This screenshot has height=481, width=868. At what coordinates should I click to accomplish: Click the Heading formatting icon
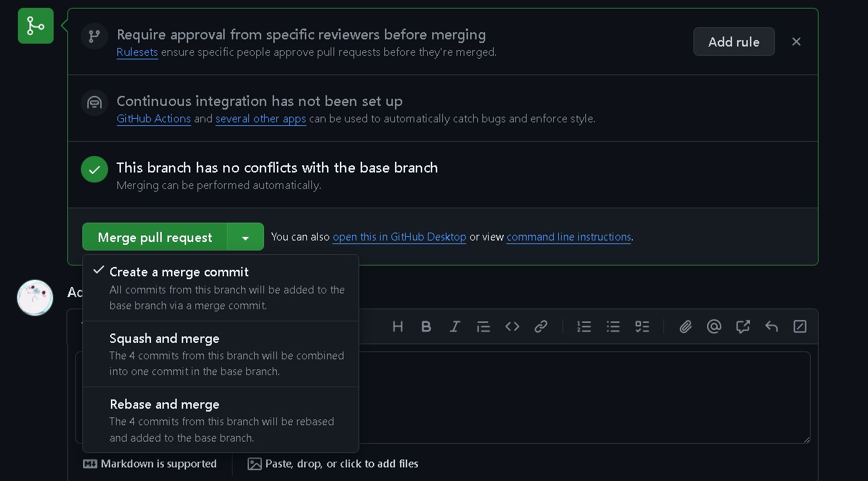(398, 326)
